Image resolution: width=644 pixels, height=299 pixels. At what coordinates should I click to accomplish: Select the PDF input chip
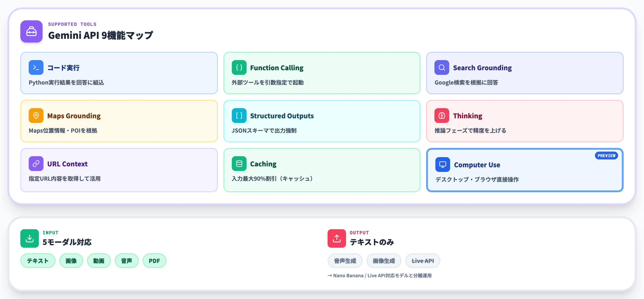point(154,261)
